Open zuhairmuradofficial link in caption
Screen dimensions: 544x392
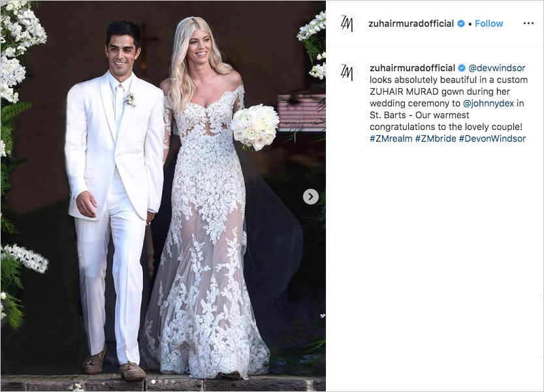[412, 68]
